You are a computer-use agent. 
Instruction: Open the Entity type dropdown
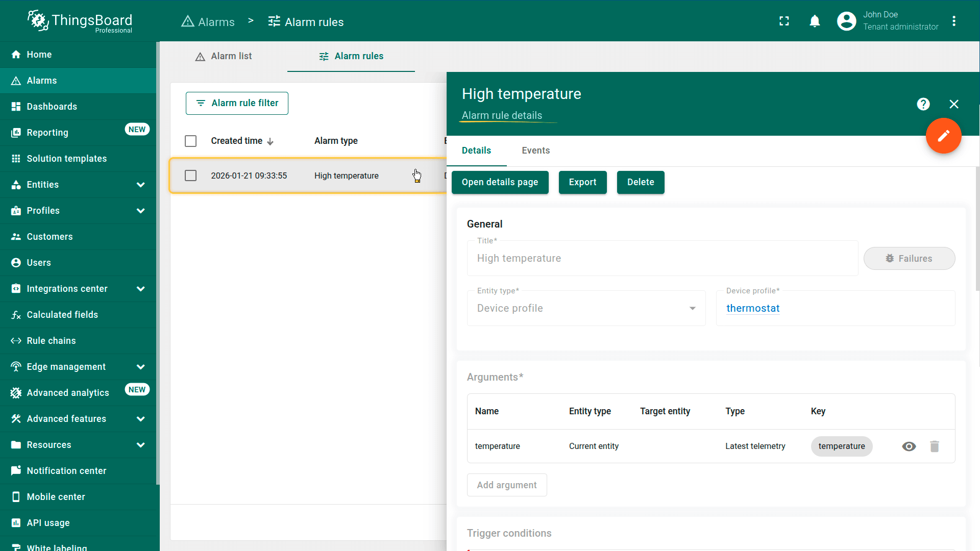pyautogui.click(x=586, y=308)
